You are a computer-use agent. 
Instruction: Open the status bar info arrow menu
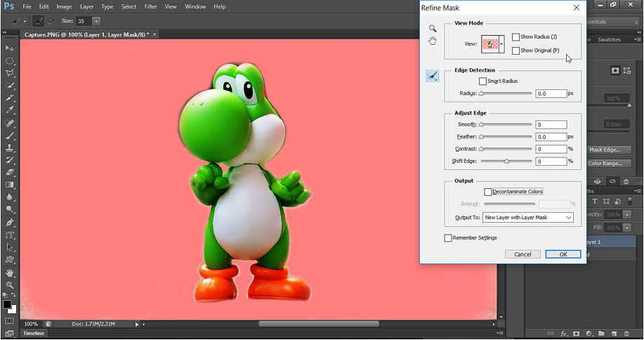coord(137,324)
